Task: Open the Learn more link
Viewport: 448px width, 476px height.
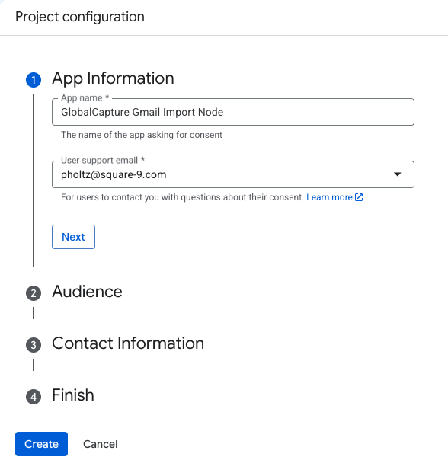Action: pyautogui.click(x=329, y=197)
